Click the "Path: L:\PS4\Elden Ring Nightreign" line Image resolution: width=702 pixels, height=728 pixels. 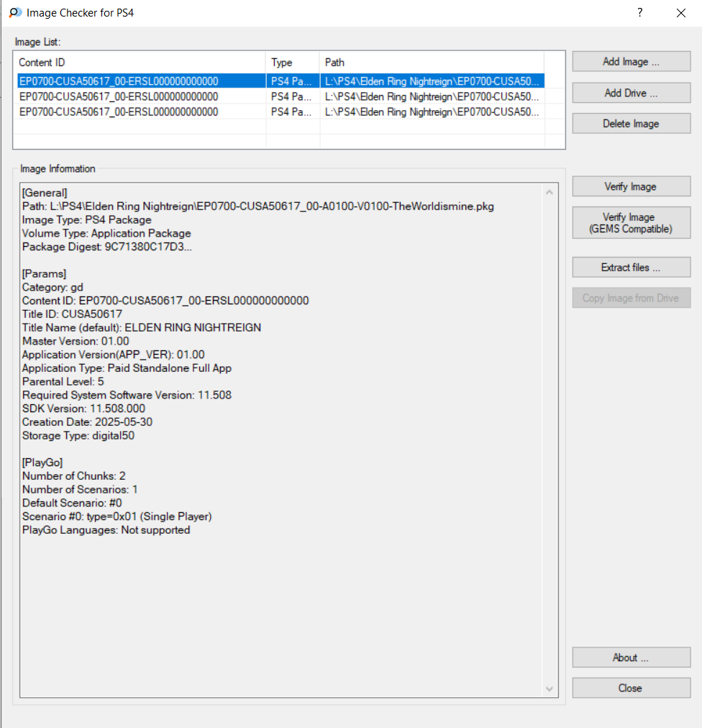pos(257,206)
